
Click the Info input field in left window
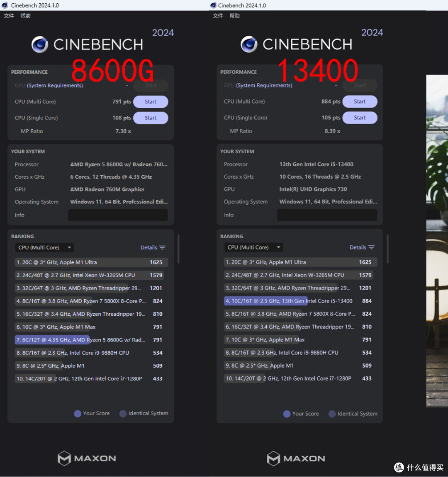point(118,215)
